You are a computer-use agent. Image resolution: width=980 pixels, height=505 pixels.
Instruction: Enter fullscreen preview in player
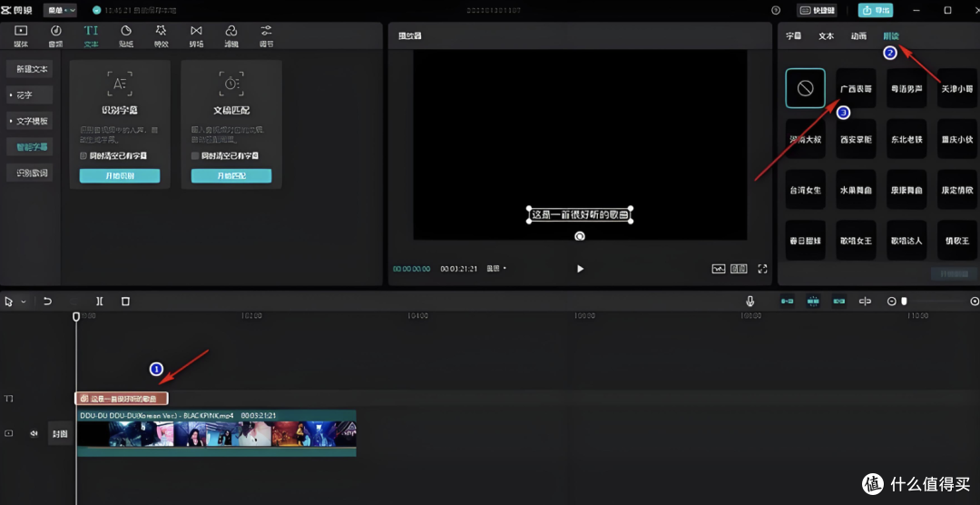[762, 269]
